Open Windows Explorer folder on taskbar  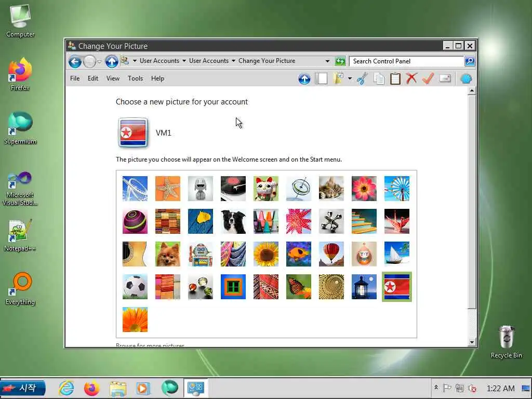pos(118,389)
